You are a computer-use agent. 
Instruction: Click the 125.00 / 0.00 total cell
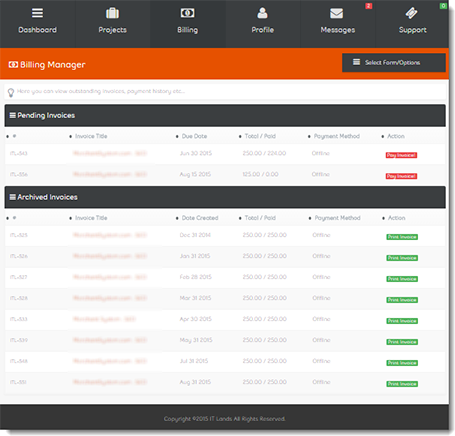click(260, 174)
